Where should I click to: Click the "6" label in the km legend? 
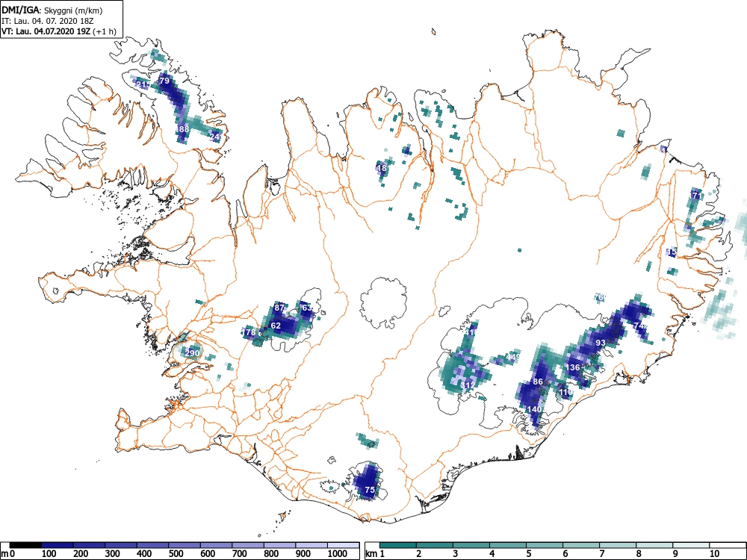click(565, 554)
